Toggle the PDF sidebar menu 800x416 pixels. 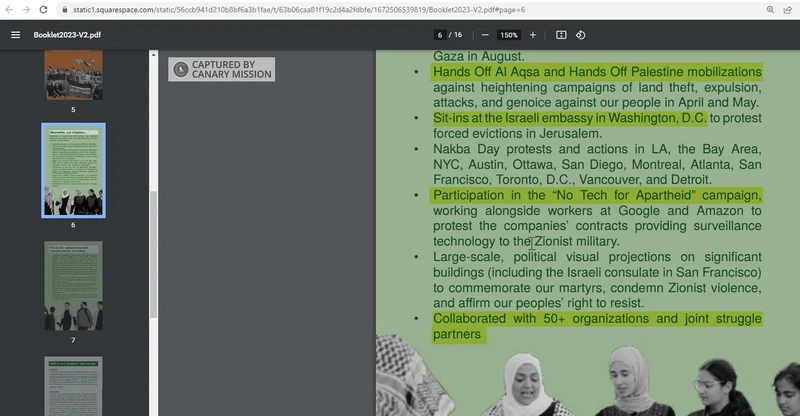click(x=15, y=35)
